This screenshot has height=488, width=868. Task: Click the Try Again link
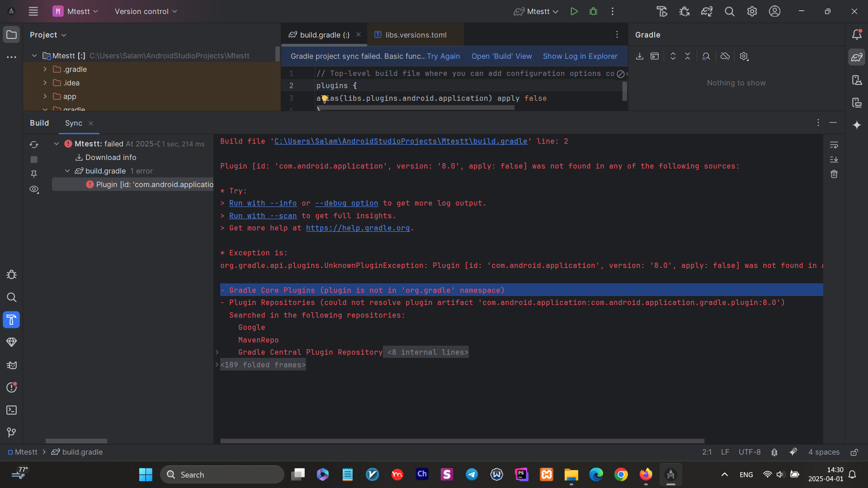(x=443, y=56)
